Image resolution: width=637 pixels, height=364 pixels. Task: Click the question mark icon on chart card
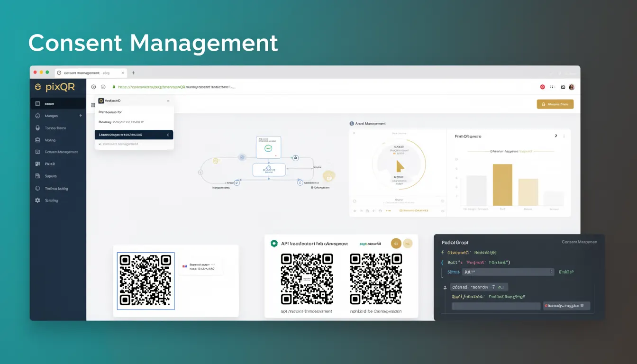coord(556,136)
